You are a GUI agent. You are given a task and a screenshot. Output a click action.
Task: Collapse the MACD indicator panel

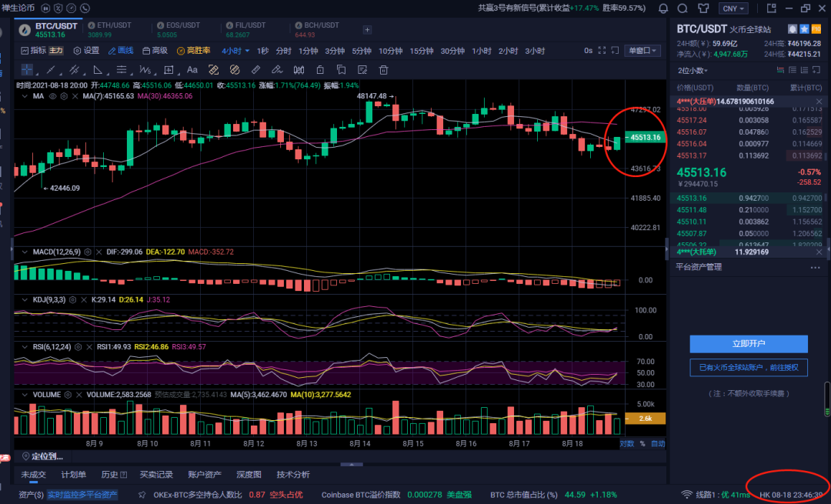point(25,252)
